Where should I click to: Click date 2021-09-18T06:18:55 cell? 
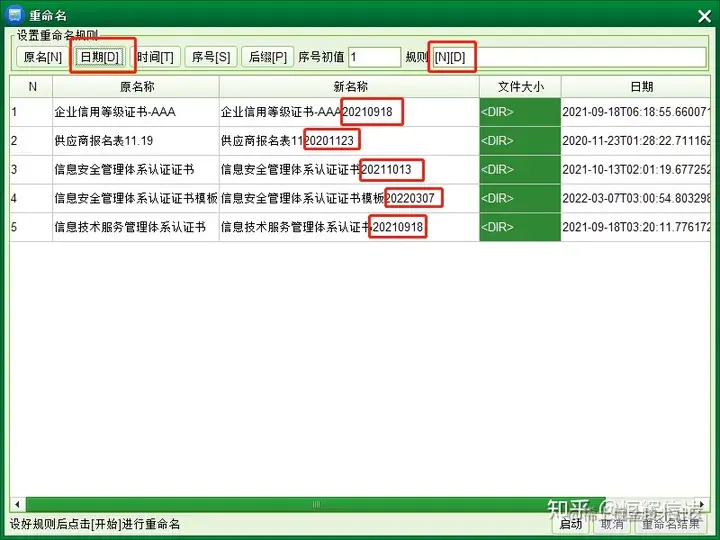point(636,112)
